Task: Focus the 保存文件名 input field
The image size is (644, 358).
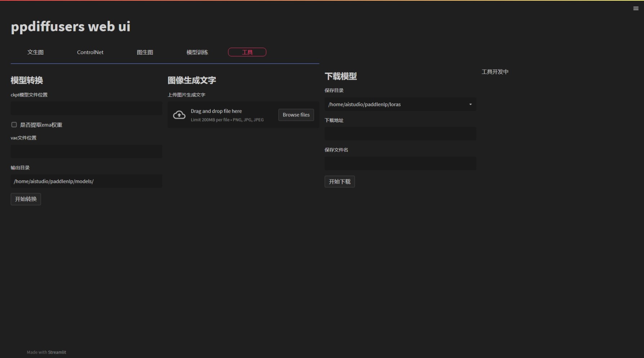Action: pos(400,163)
